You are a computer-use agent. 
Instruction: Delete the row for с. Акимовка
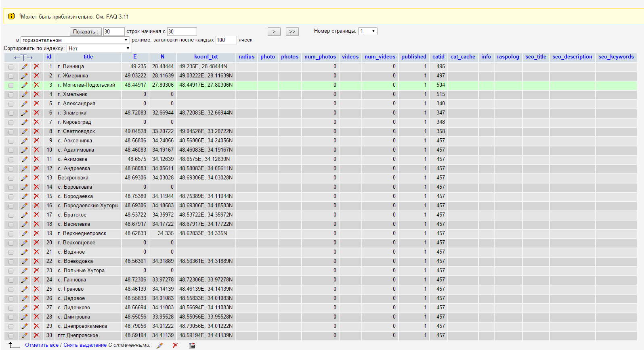click(x=36, y=159)
